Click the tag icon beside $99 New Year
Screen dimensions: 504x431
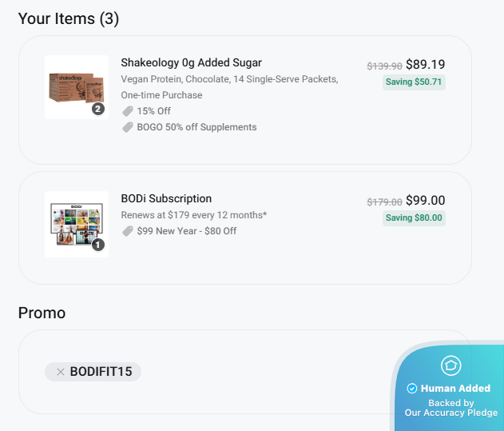[x=128, y=231]
